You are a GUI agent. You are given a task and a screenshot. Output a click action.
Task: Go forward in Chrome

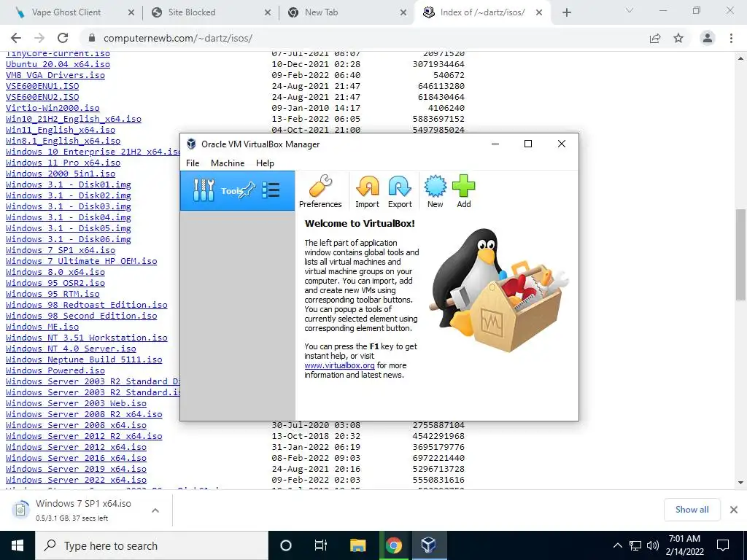[x=39, y=38]
